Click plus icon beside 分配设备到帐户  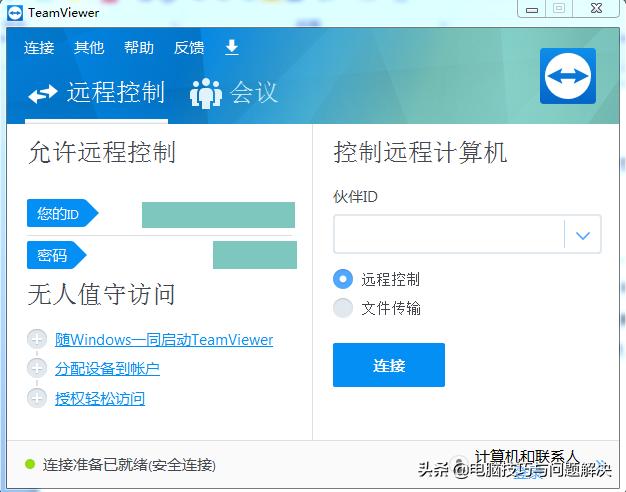(x=37, y=368)
